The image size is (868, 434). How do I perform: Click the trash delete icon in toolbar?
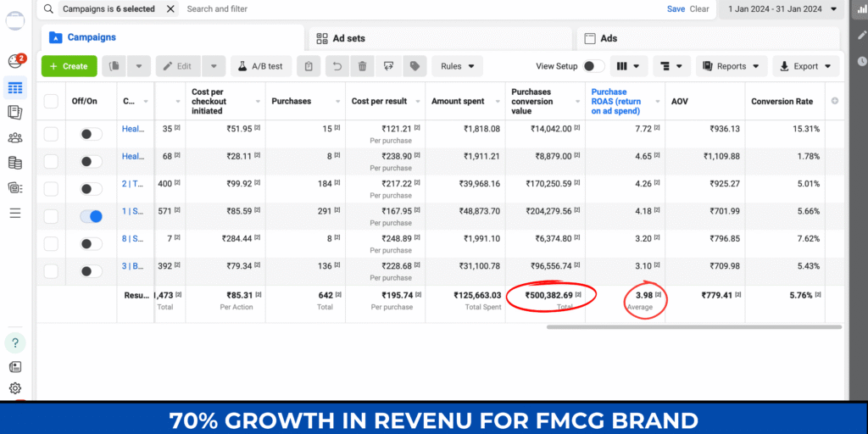tap(362, 66)
